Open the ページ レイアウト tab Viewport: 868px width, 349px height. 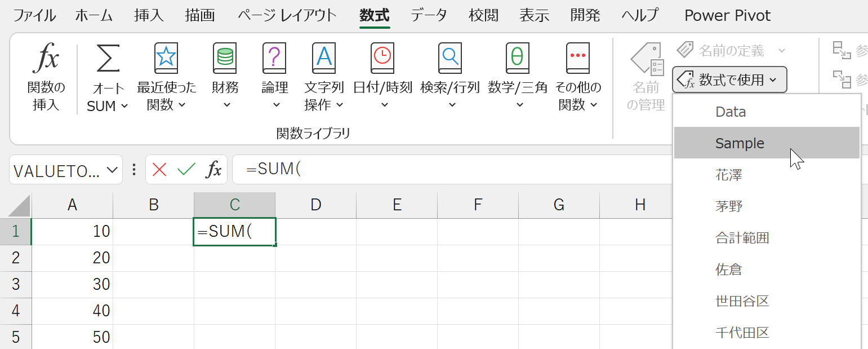point(287,15)
